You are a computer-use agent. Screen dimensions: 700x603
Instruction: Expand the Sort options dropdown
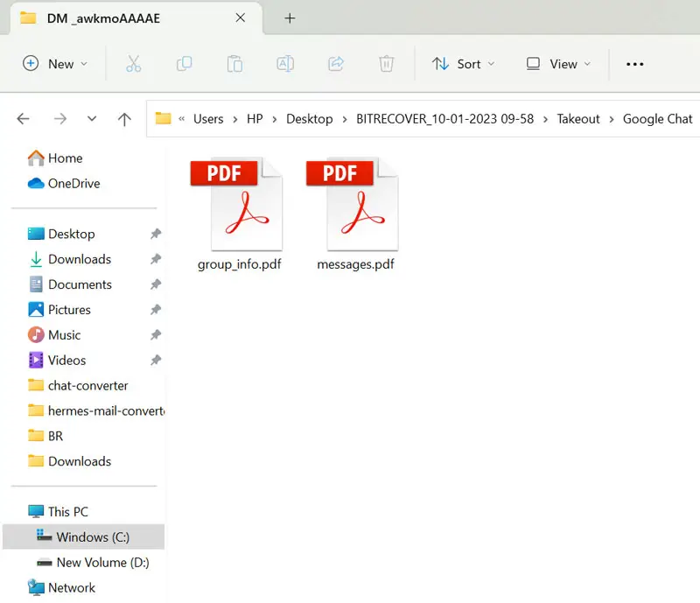[463, 64]
